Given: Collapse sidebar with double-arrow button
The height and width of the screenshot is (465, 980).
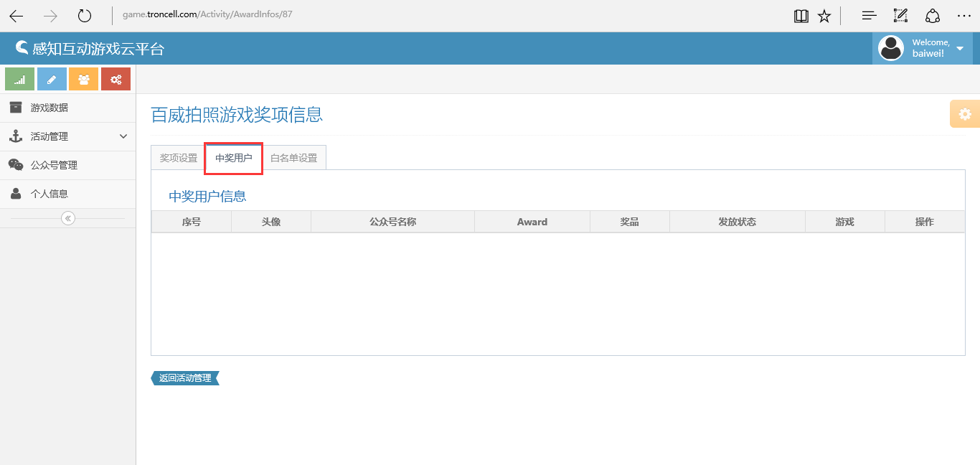Looking at the screenshot, I should click(x=68, y=218).
